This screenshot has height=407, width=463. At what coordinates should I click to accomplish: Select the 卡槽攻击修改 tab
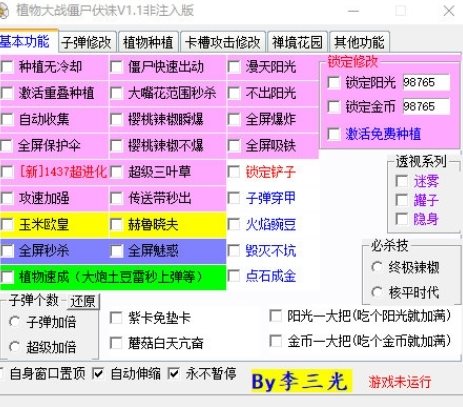click(x=223, y=42)
